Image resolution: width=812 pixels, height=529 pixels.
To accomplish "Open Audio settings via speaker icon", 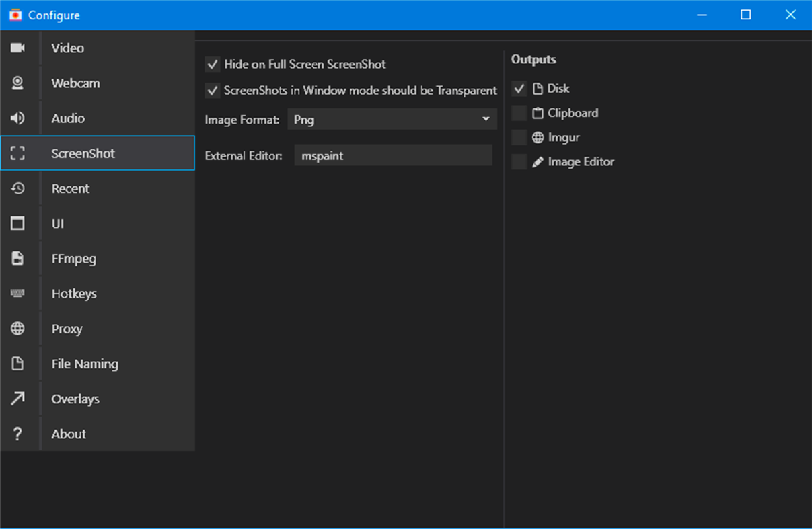I will [x=17, y=118].
